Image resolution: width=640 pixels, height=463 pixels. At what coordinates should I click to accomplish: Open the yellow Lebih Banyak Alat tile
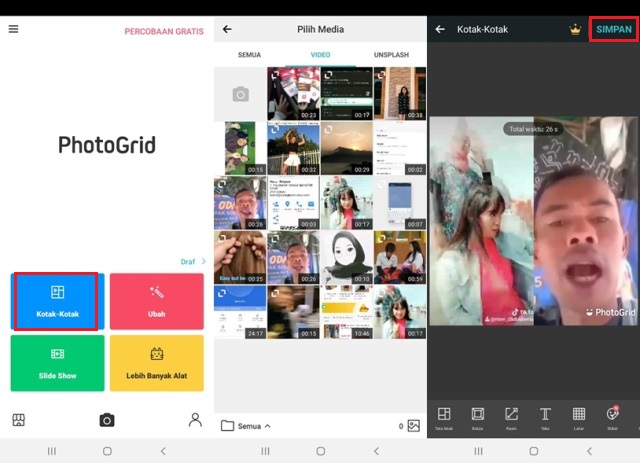tap(157, 363)
